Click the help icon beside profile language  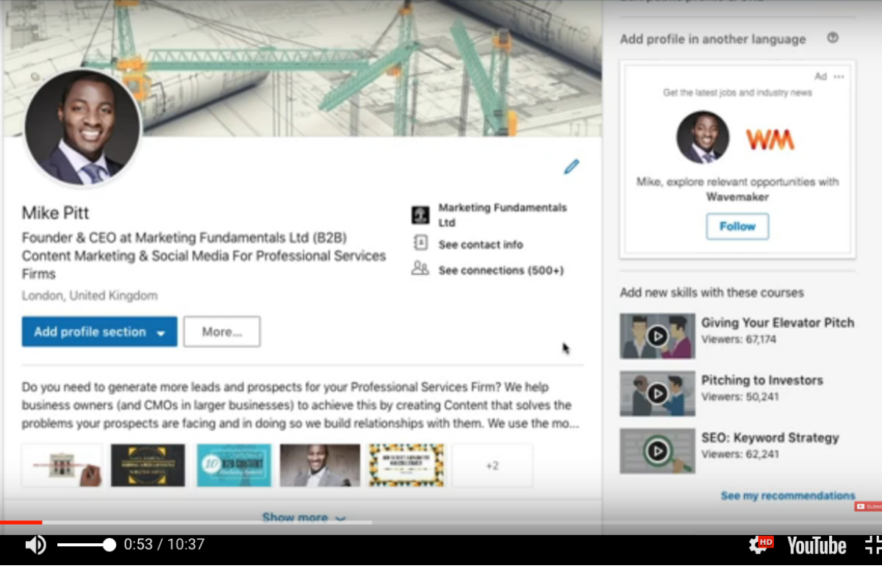(832, 38)
